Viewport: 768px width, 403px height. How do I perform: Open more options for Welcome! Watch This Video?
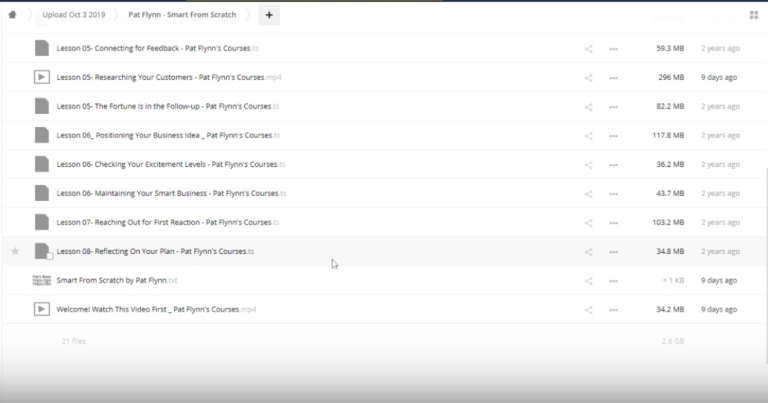(x=613, y=309)
